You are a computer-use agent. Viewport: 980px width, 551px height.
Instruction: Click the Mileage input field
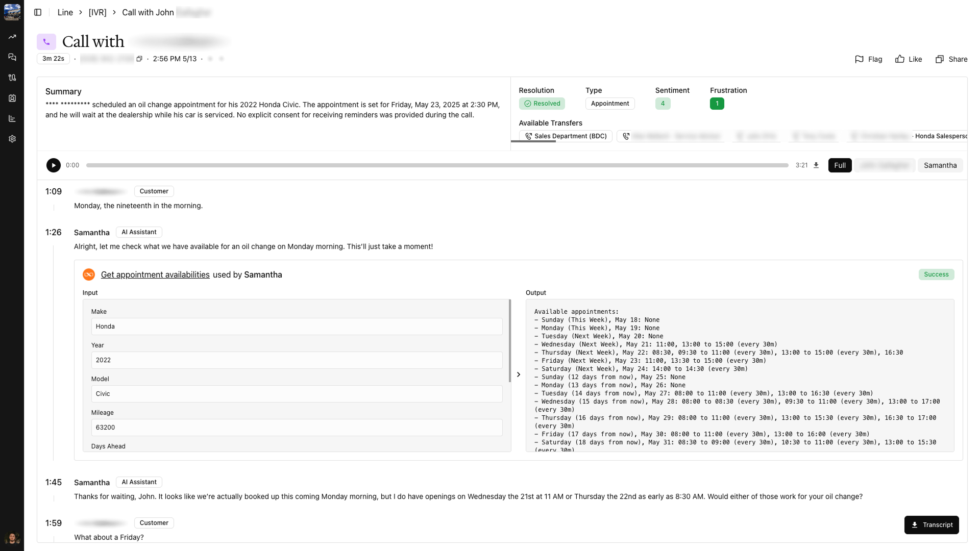[x=297, y=428]
